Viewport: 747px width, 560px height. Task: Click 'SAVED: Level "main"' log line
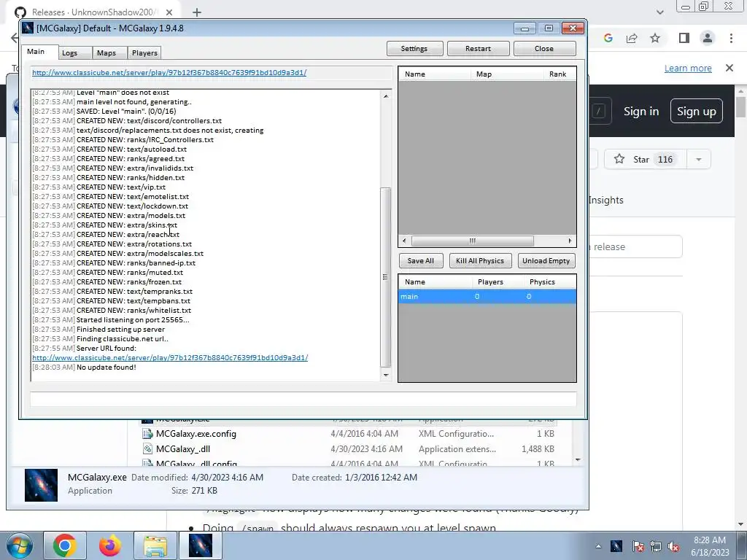pyautogui.click(x=126, y=112)
